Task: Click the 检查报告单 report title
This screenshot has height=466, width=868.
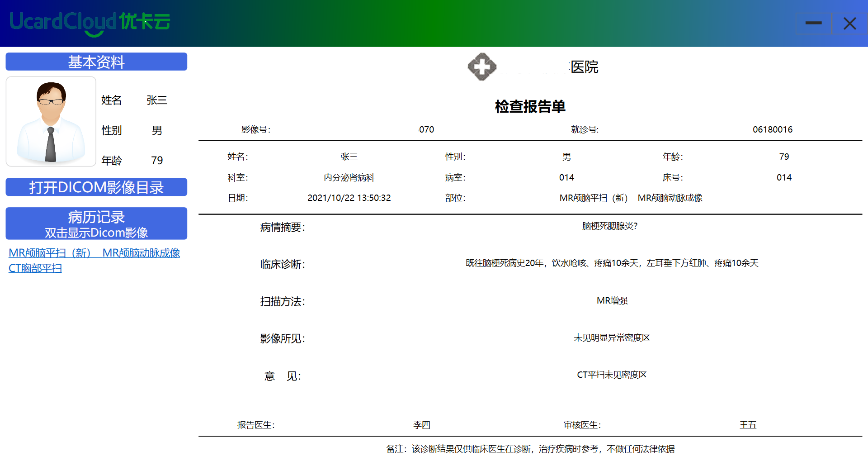Action: [x=530, y=107]
